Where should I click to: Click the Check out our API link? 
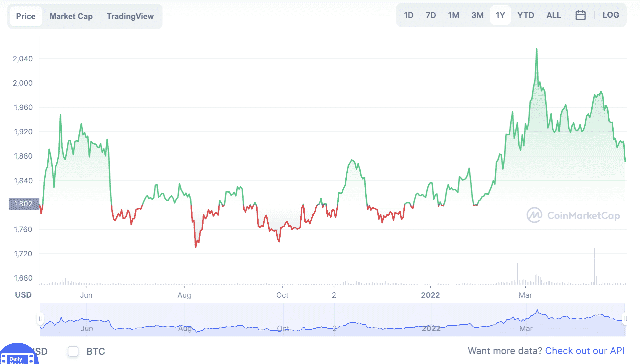pyautogui.click(x=585, y=351)
